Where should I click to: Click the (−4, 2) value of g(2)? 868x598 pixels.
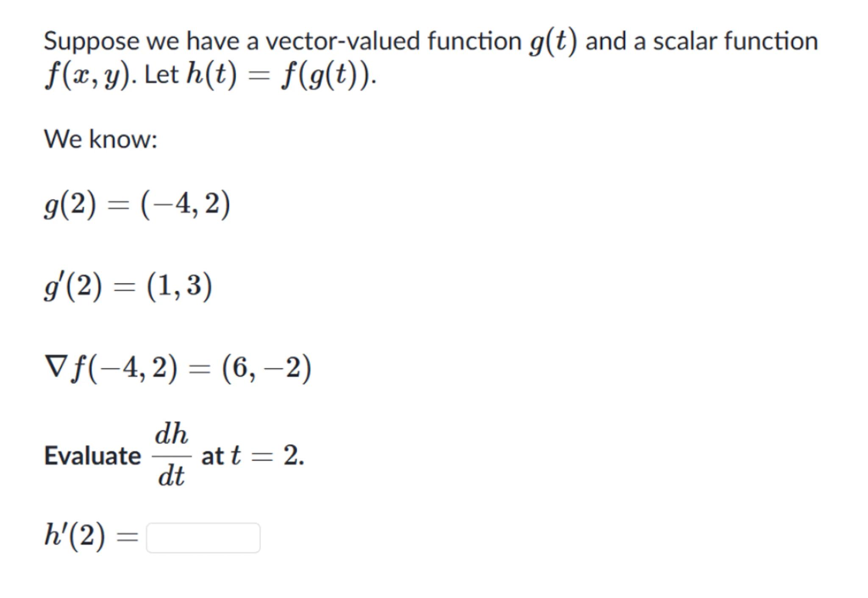[x=185, y=205]
